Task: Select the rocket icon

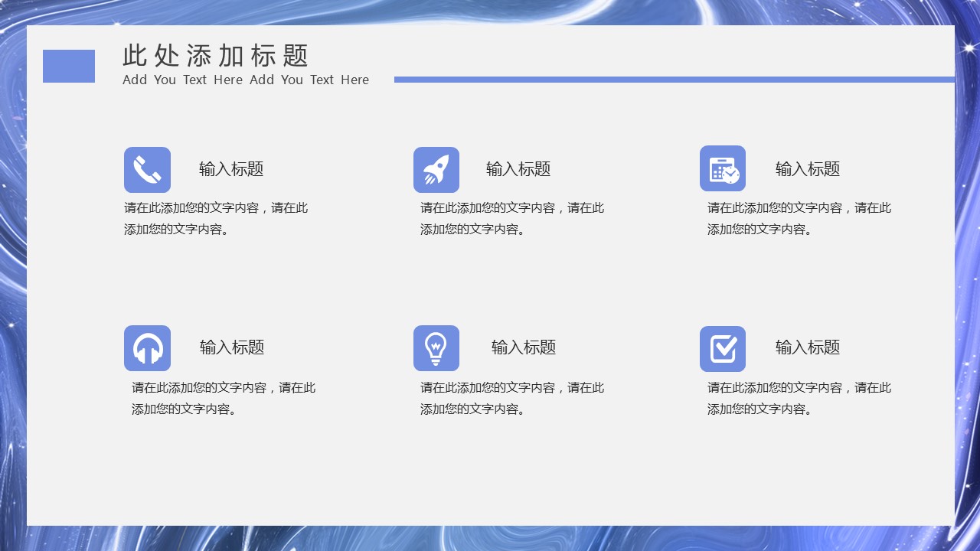Action: tap(436, 170)
